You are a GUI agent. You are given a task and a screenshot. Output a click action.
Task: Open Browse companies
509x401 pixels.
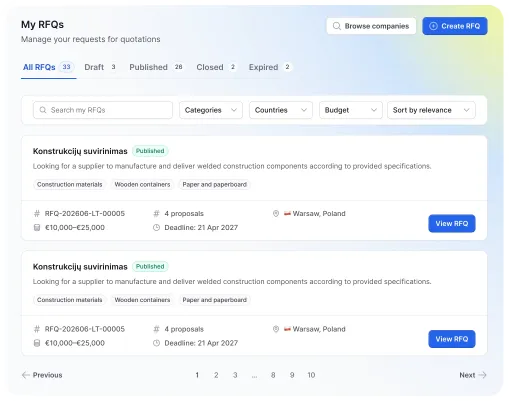pyautogui.click(x=371, y=26)
